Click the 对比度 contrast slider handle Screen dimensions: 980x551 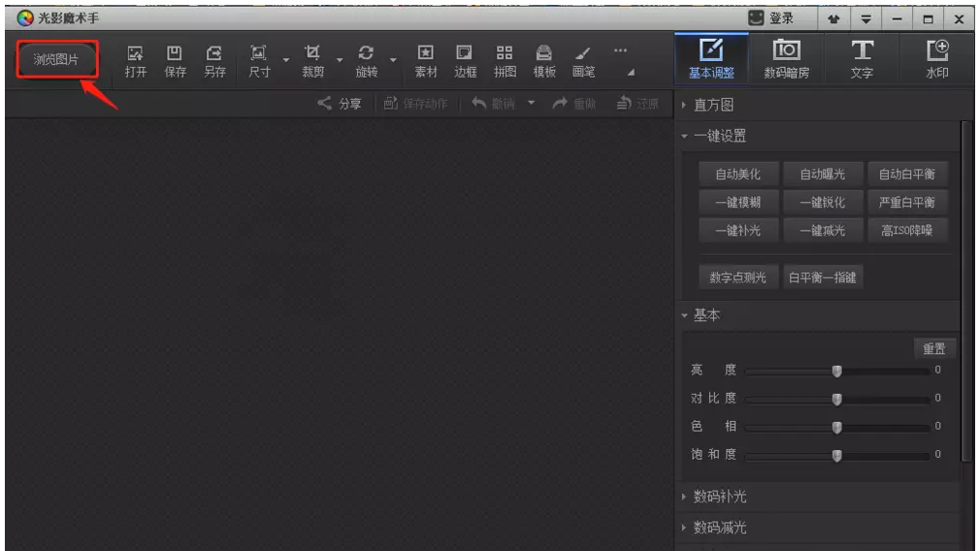(836, 400)
